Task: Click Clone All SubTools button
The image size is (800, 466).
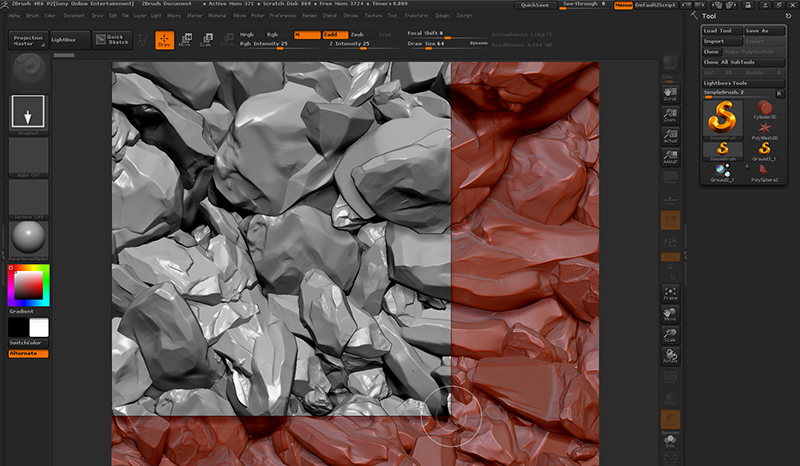Action: [x=743, y=62]
